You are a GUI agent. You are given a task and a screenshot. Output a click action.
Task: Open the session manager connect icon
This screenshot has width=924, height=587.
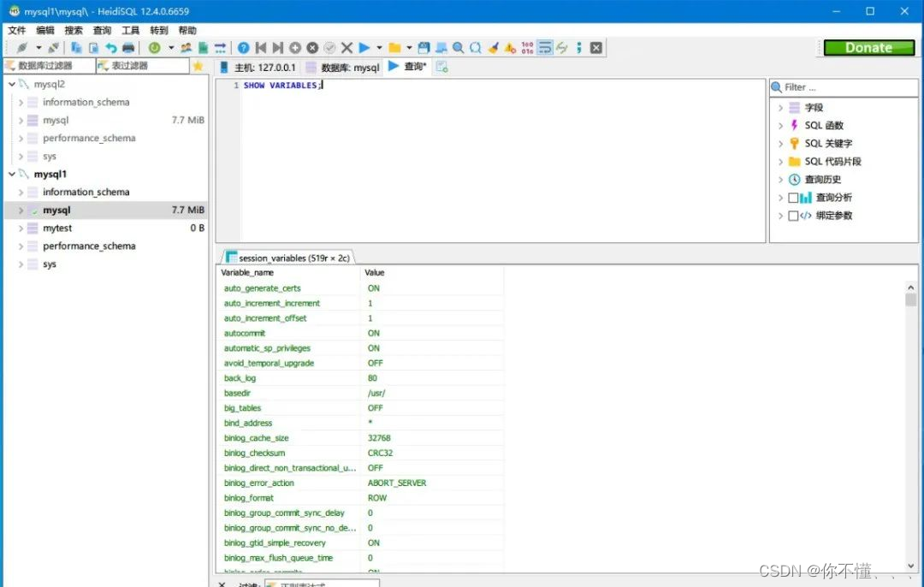(21, 48)
